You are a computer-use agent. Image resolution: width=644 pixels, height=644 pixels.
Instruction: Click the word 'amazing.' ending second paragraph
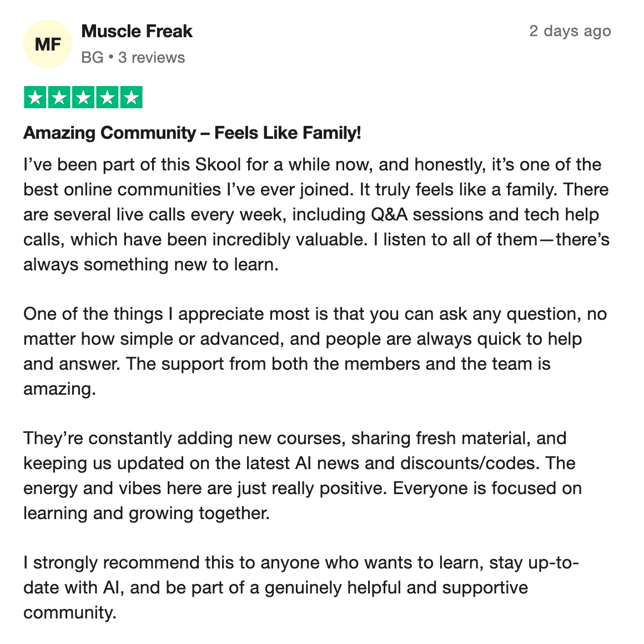click(59, 389)
